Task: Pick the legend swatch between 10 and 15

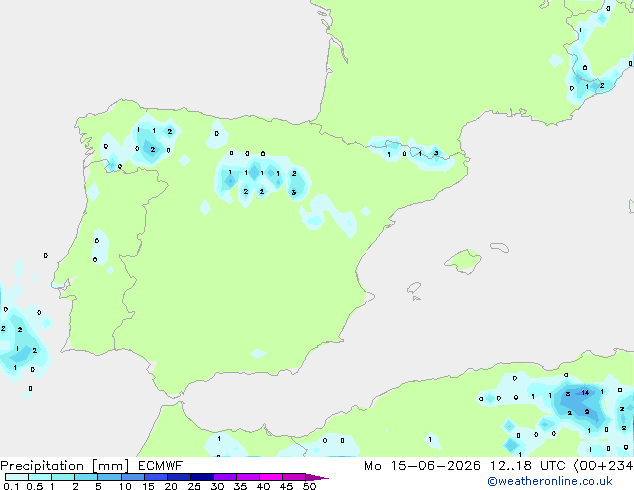Action: pos(133,477)
